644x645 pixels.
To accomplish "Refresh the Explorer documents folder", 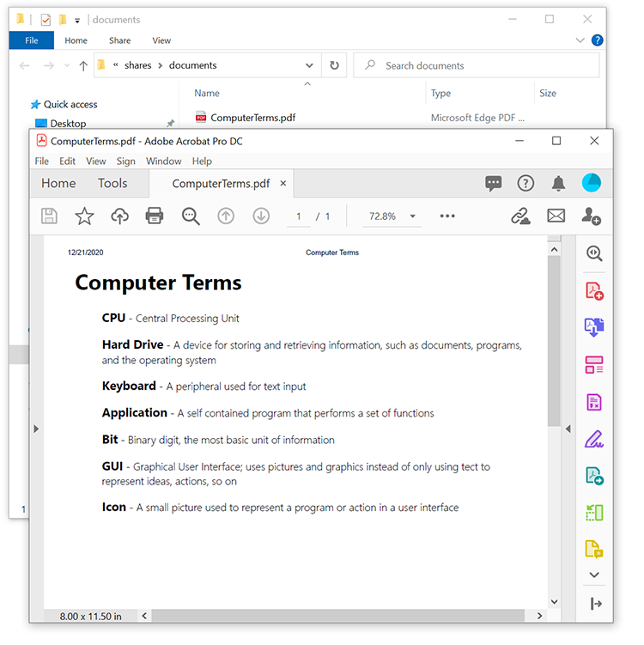I will tap(334, 65).
